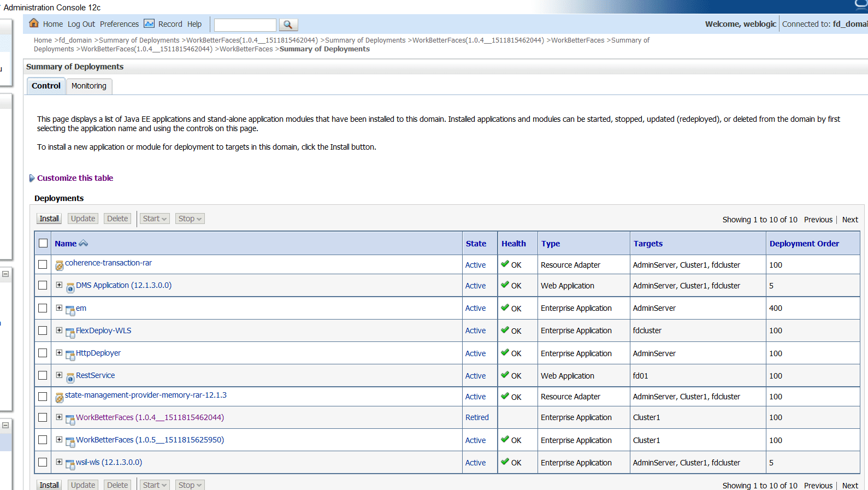This screenshot has width=868, height=490.
Task: Collapse the left panel minus icon near bottom
Action: (5, 425)
